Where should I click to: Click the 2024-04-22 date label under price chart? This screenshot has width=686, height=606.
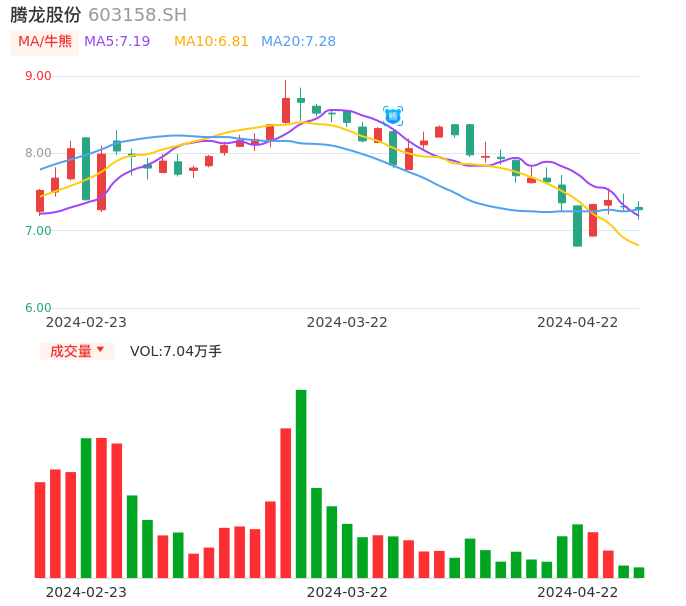(578, 322)
